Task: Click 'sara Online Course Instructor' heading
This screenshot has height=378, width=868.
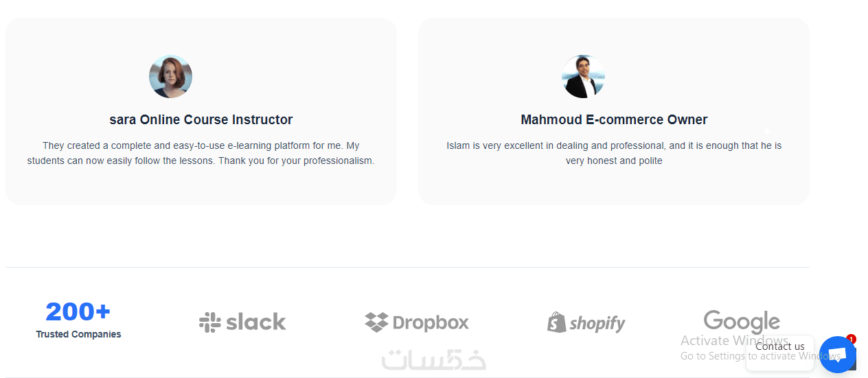Action: (x=201, y=120)
